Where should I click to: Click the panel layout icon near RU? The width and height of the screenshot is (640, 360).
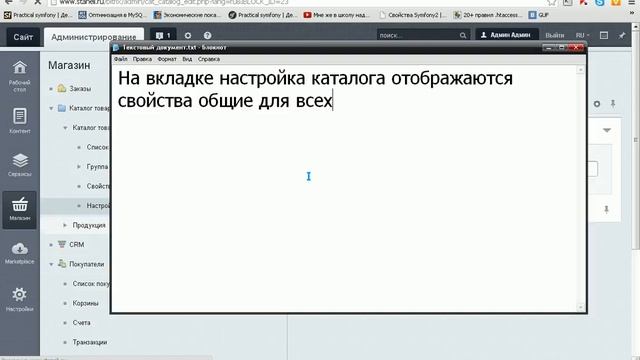(x=604, y=36)
